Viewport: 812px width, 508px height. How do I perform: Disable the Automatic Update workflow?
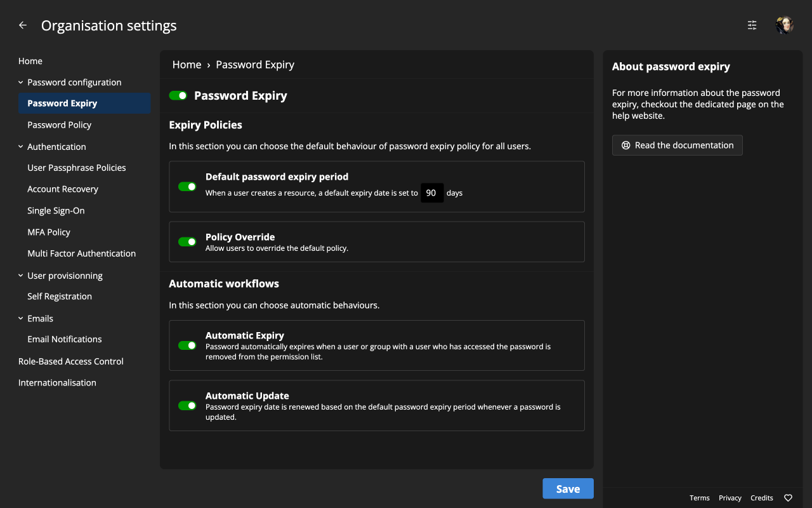tap(187, 405)
